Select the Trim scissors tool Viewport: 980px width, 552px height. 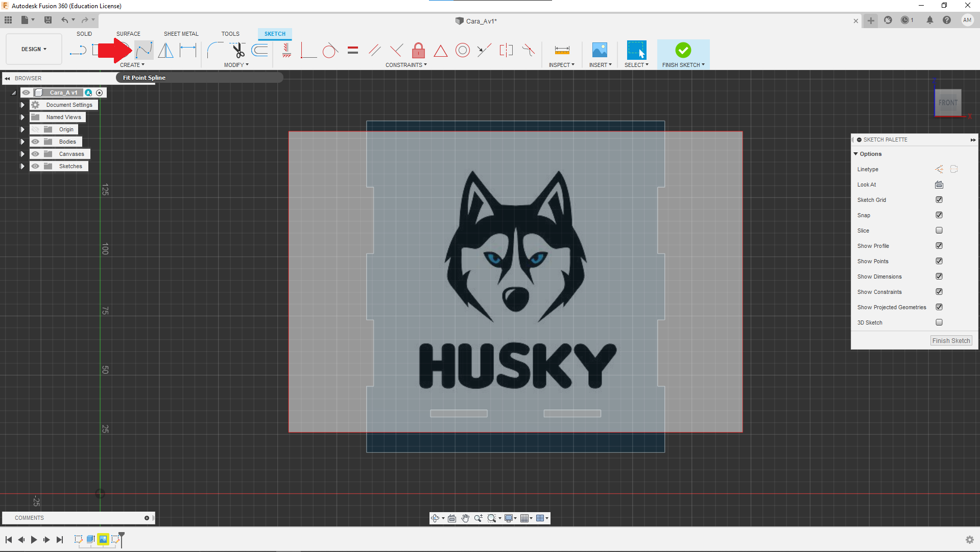[238, 50]
